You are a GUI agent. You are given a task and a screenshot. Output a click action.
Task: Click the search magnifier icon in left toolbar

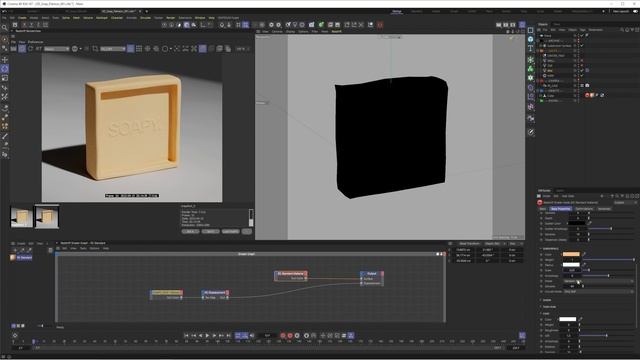click(4, 27)
